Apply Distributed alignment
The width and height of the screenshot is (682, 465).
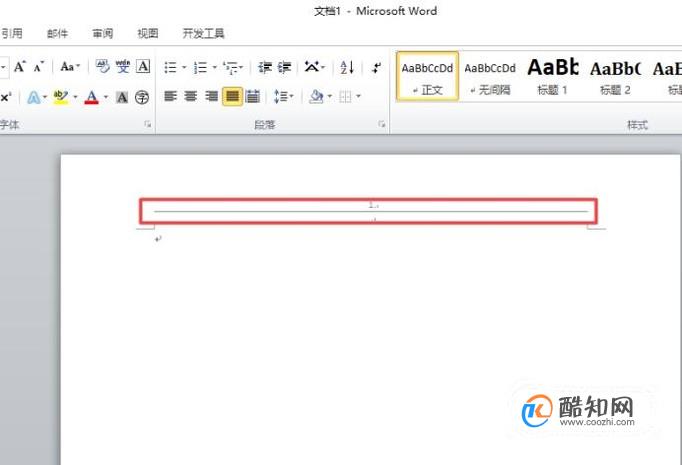click(x=253, y=96)
